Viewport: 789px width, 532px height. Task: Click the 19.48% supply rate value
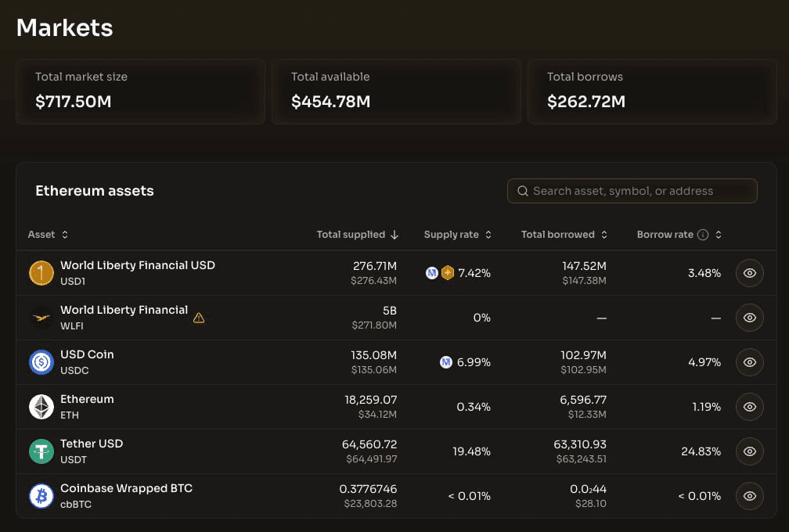point(471,451)
